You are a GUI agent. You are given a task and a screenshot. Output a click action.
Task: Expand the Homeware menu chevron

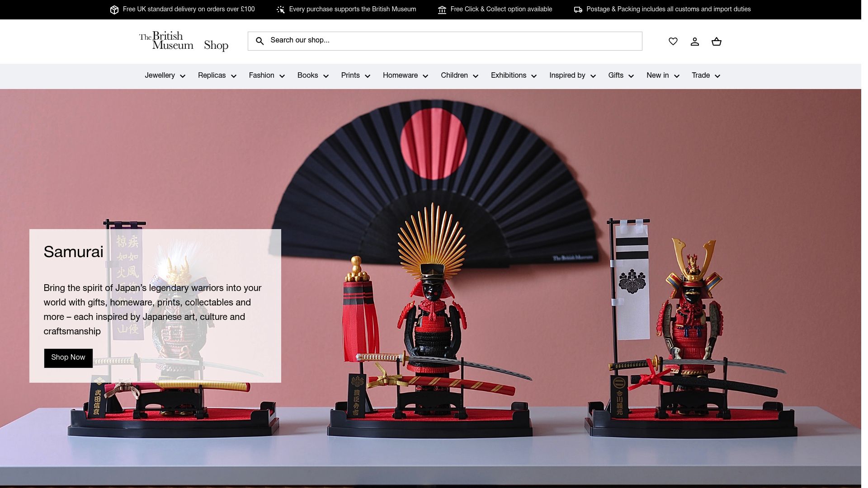click(425, 76)
